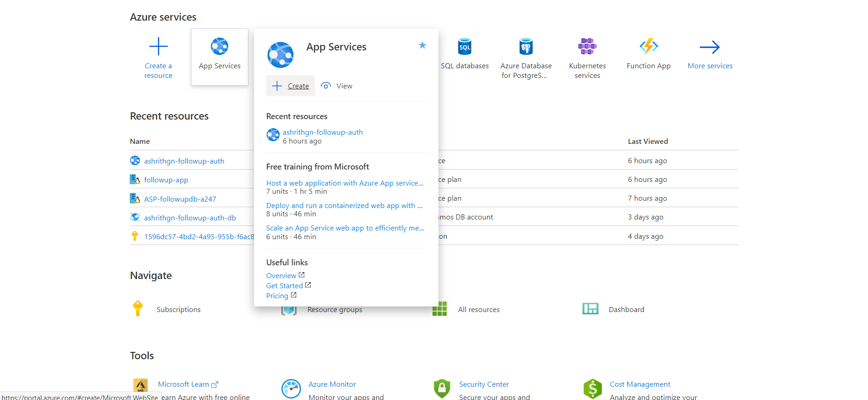Viewport: 868px width, 400px height.
Task: Click the external link icon next to Overview
Action: (x=302, y=275)
